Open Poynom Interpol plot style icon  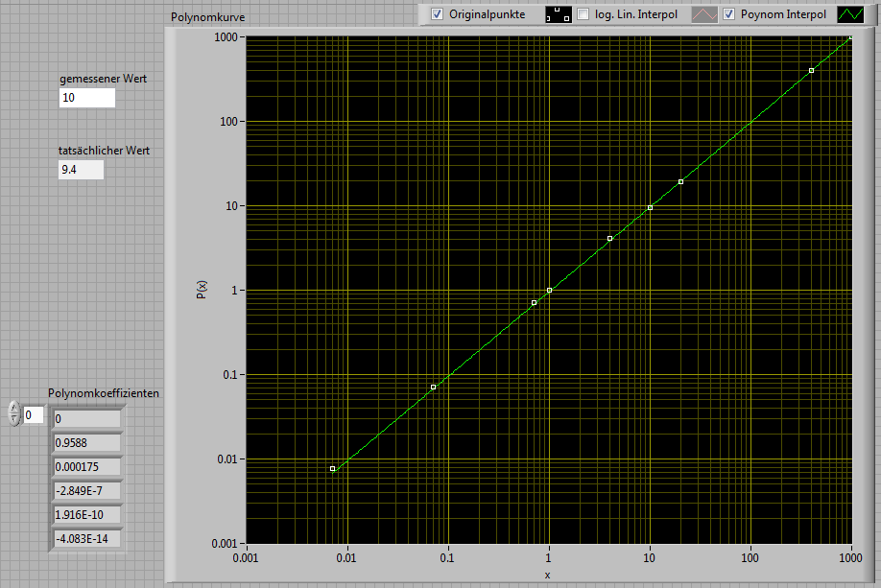pyautogui.click(x=850, y=14)
